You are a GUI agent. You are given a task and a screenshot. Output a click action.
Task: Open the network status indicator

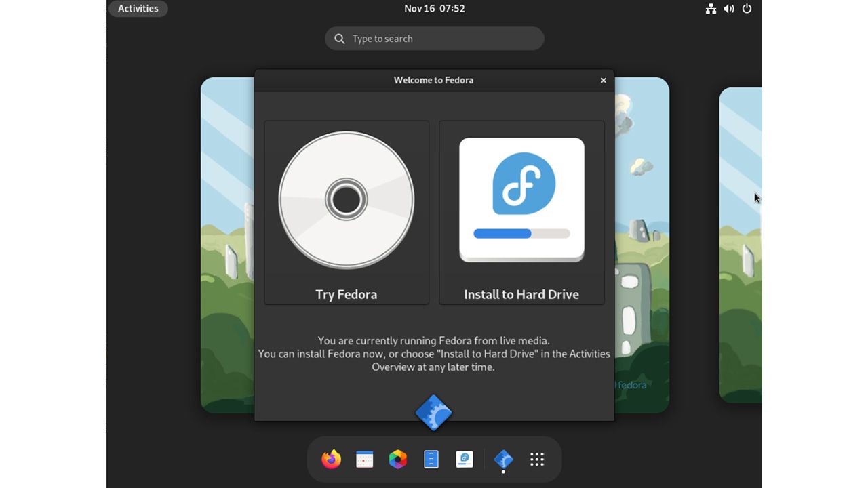[711, 9]
